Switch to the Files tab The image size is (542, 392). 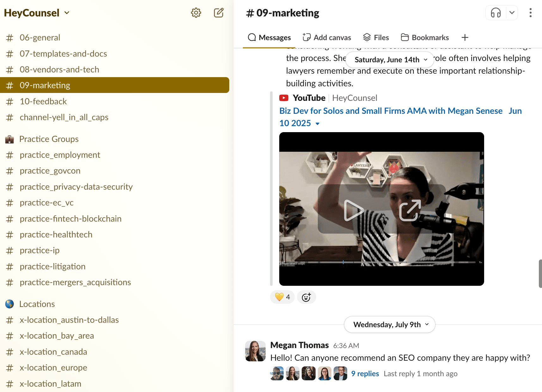point(376,38)
